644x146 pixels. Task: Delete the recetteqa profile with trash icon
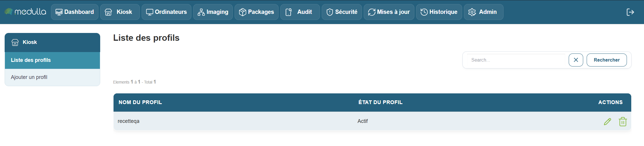tap(623, 122)
